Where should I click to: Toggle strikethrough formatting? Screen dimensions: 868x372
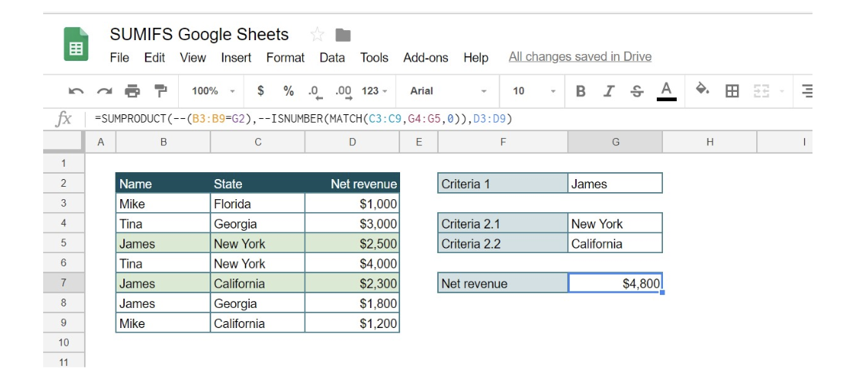pyautogui.click(x=637, y=91)
